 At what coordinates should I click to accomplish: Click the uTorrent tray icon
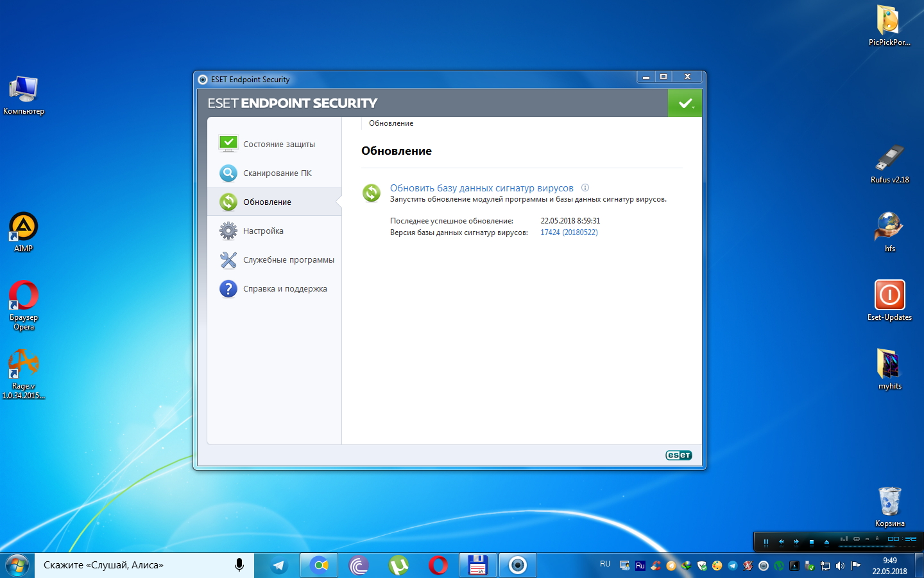click(779, 566)
